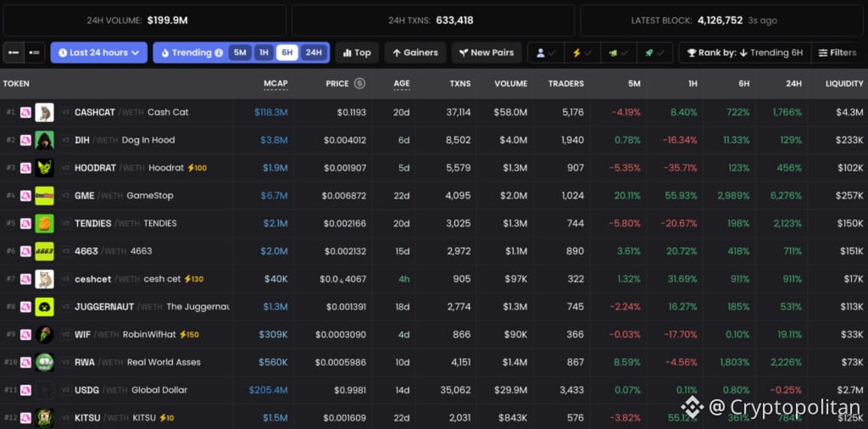Open the New Pairs list

click(x=487, y=53)
